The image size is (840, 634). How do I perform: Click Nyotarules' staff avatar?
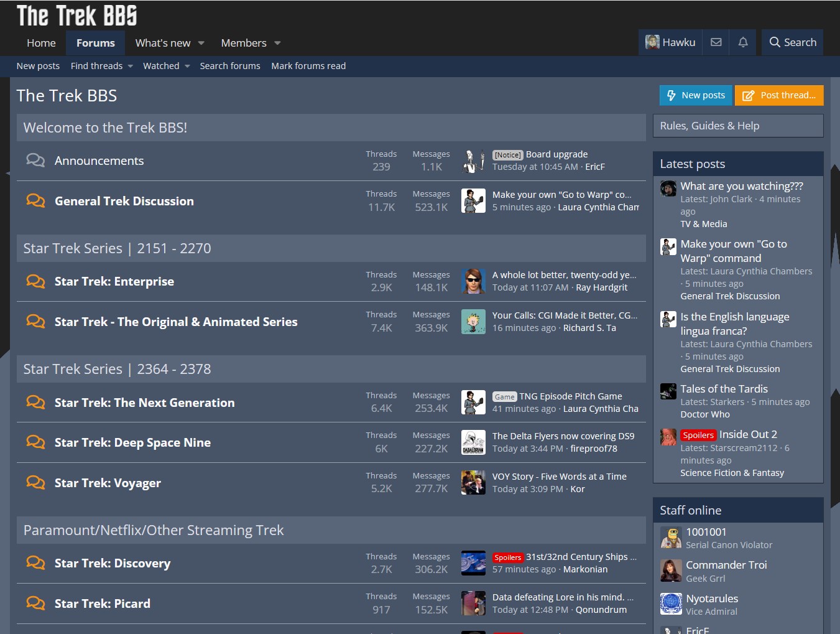(x=671, y=604)
